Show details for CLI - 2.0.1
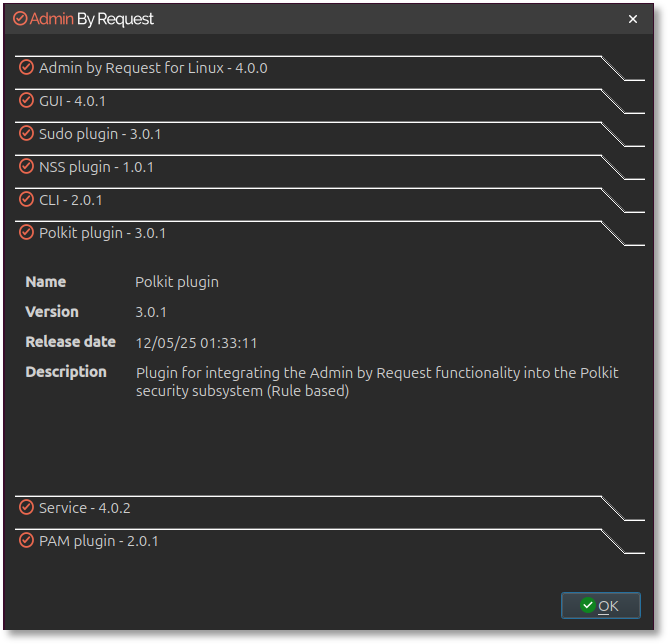The width and height of the screenshot is (668, 644). 71,200
